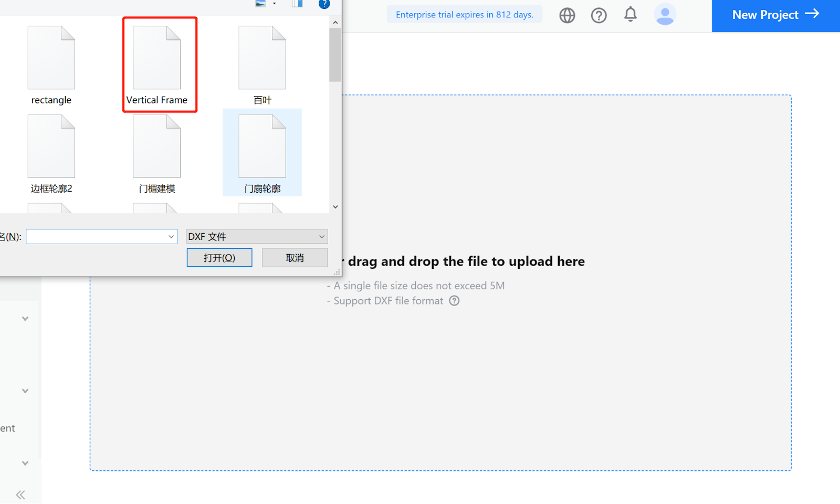Expand the DXF 文件 file type dropdown
The height and width of the screenshot is (504, 840).
(x=257, y=236)
